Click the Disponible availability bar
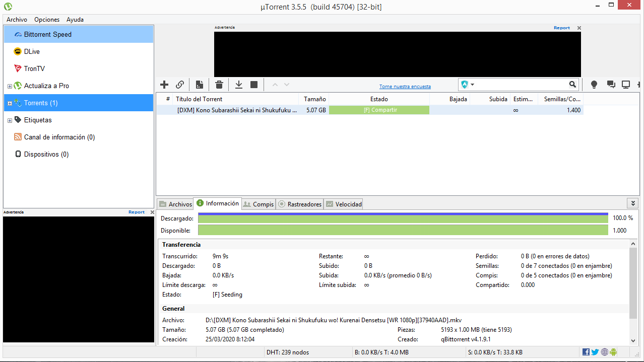The width and height of the screenshot is (644, 362). click(x=403, y=230)
